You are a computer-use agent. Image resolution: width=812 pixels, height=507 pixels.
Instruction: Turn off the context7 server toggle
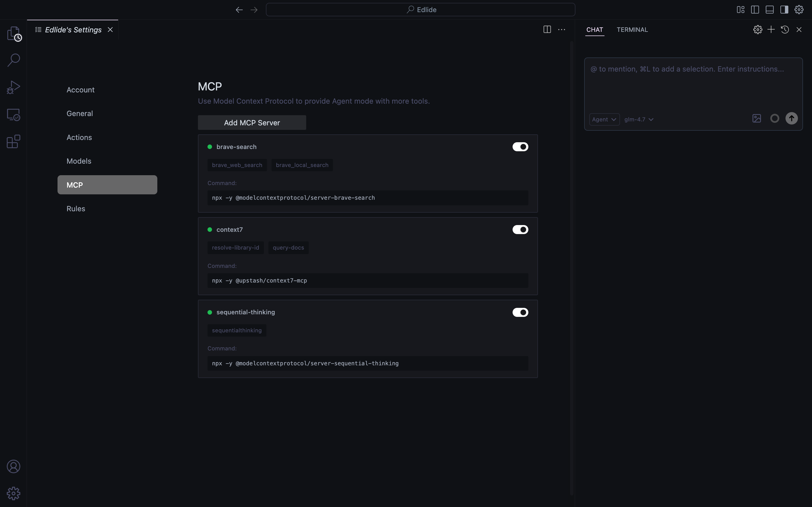coord(520,229)
